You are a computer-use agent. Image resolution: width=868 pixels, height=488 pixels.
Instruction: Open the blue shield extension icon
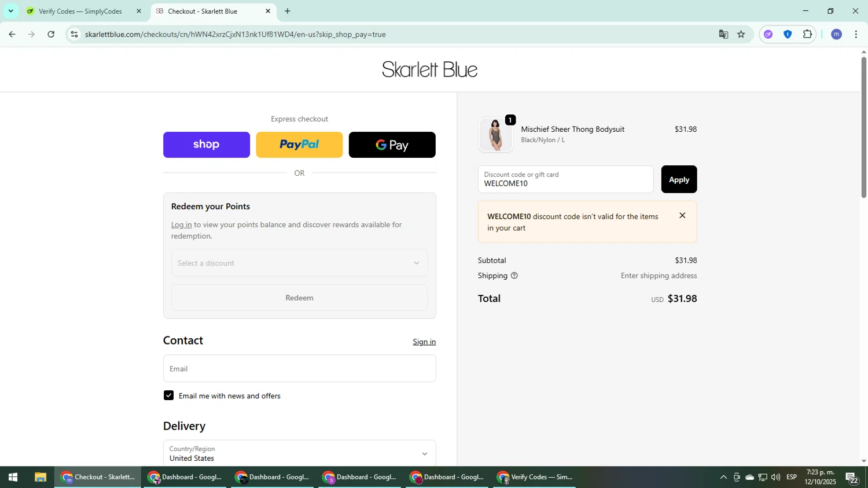click(788, 34)
